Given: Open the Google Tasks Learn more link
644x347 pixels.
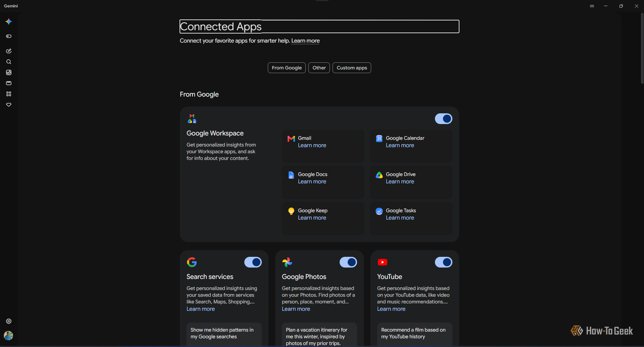Looking at the screenshot, I should (x=400, y=218).
